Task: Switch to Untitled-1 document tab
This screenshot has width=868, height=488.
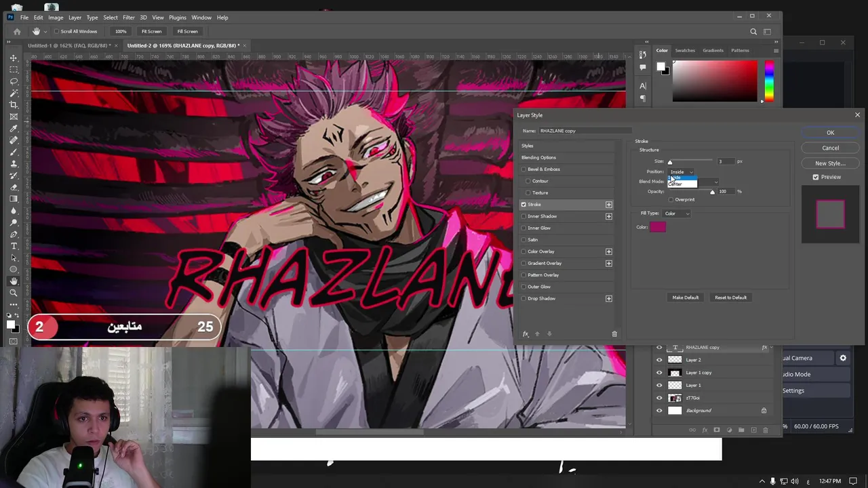Action: 69,45
